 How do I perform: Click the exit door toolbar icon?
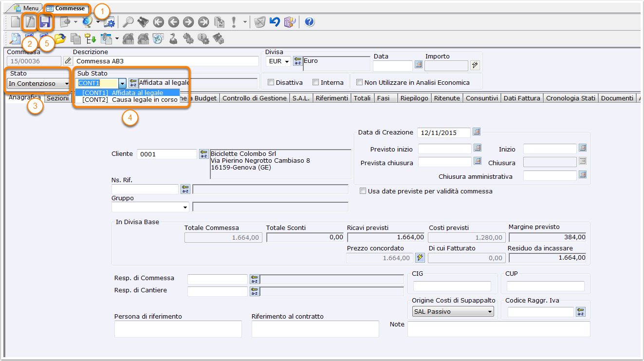tap(290, 22)
